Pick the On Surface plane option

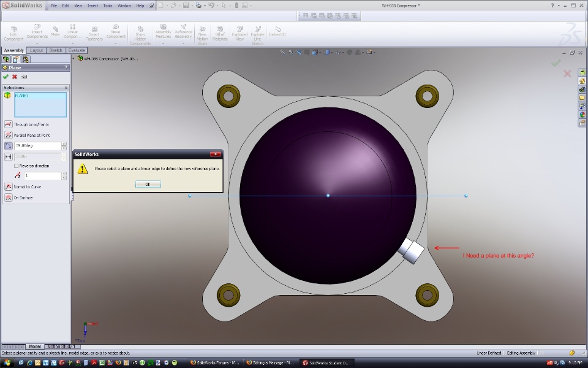pos(9,197)
